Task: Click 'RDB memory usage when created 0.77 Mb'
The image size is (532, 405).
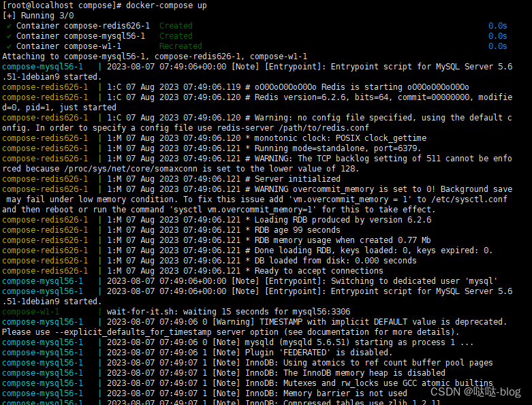Action: 343,240
